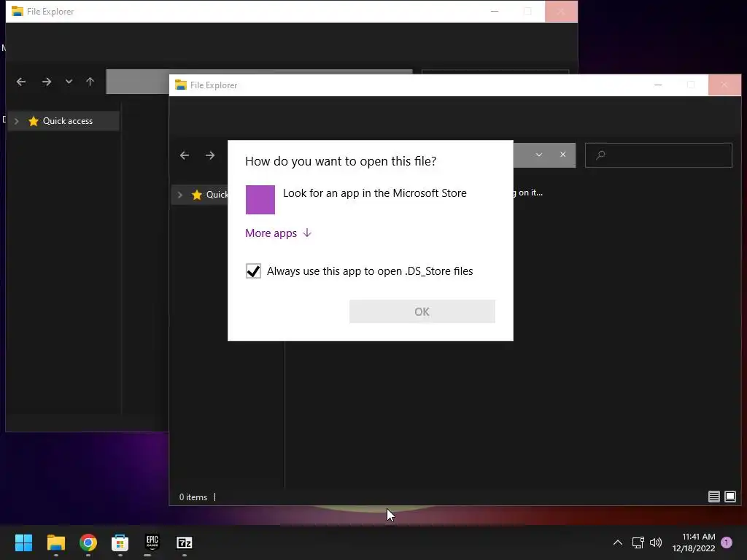Go back in the rear File Explorer window
The height and width of the screenshot is (560, 747).
[x=21, y=82]
